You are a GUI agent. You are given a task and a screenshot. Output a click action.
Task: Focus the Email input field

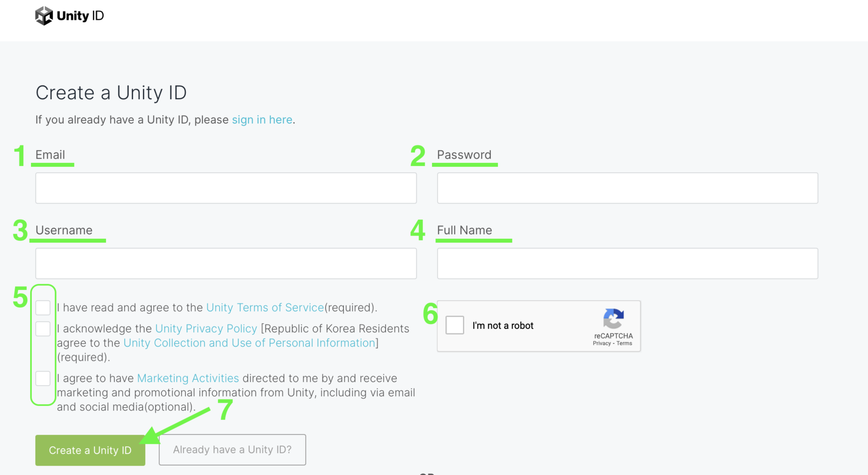click(226, 188)
